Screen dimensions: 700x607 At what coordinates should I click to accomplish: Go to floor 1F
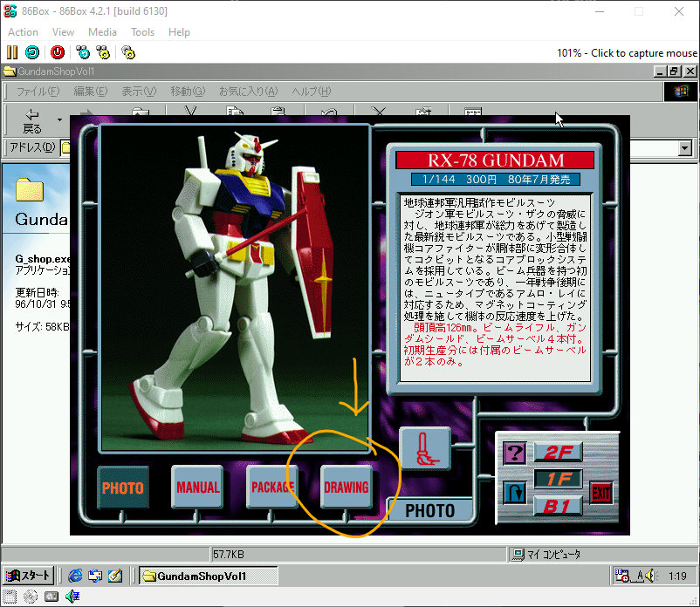coord(558,480)
